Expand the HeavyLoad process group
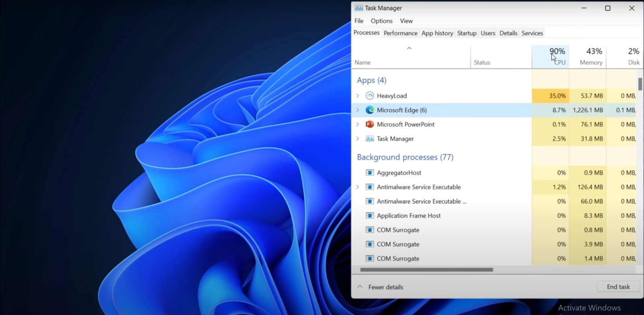Screen dimensions: 644x315 click(x=357, y=96)
